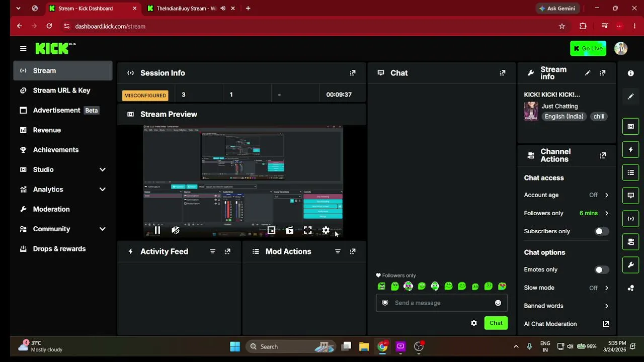
Task: Pop out the Activity Feed panel
Action: click(227, 251)
